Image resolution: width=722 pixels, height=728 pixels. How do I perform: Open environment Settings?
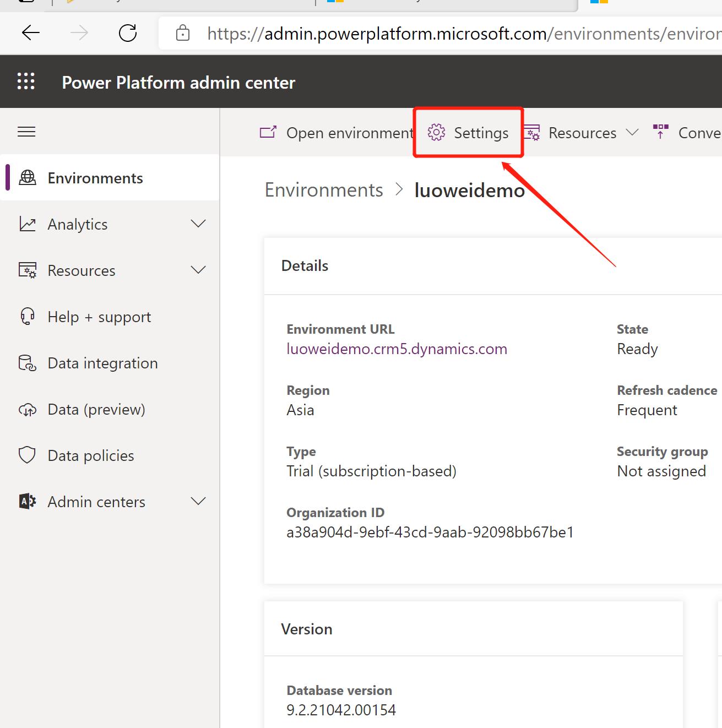click(468, 133)
